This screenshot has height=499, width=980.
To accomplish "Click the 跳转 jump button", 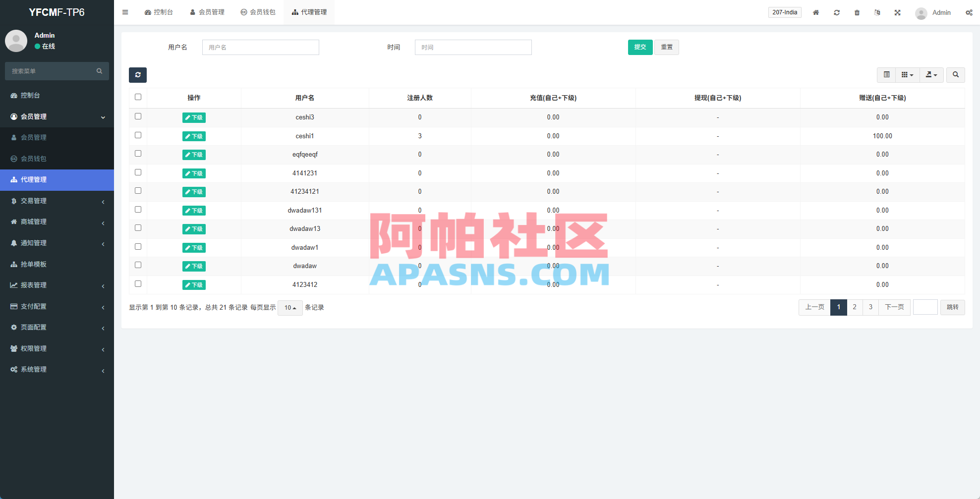I will click(x=953, y=307).
